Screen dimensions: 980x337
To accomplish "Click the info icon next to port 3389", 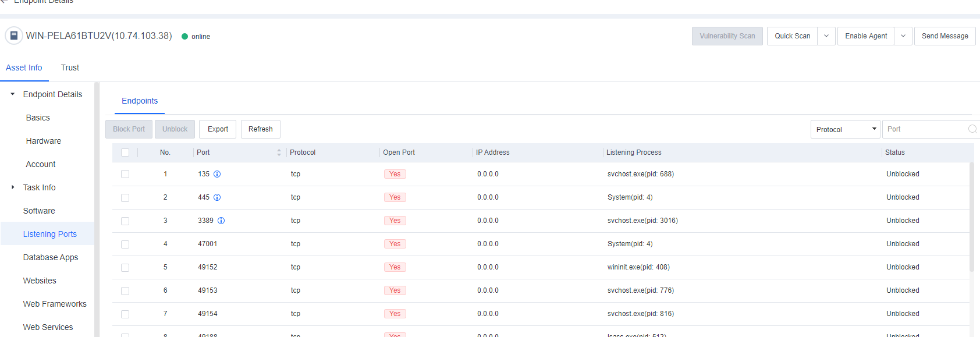I will pyautogui.click(x=221, y=221).
